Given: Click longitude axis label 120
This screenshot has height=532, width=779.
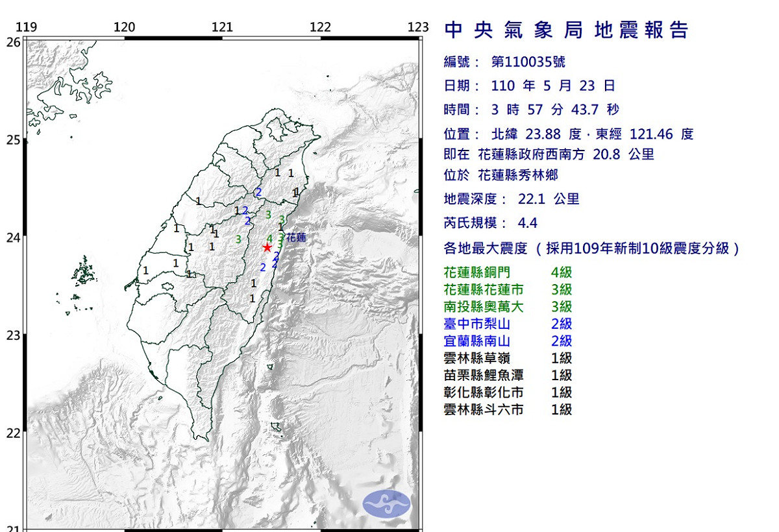Looking at the screenshot, I should point(124,27).
